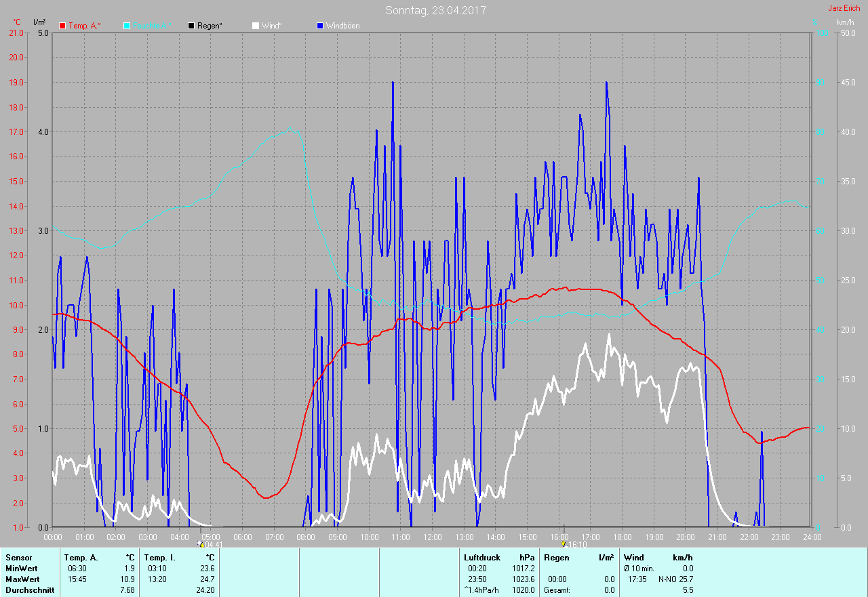The image size is (868, 597).
Task: Click the black Regen legend square
Action: pos(192,26)
